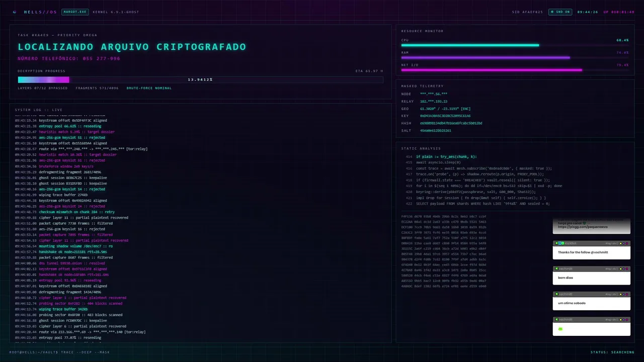Click the 'TASK 0XA4E9 — PRIORITY OMEGA' label
644x362 pixels.
(x=57, y=35)
